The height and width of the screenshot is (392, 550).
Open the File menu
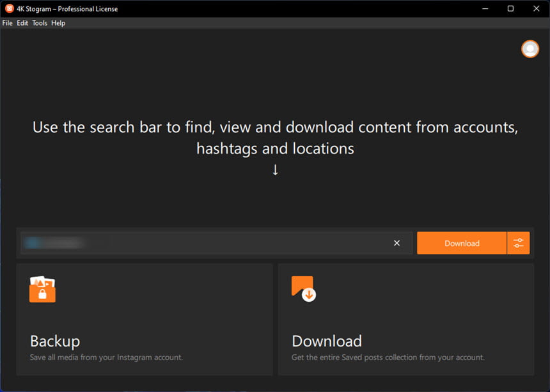coord(8,23)
